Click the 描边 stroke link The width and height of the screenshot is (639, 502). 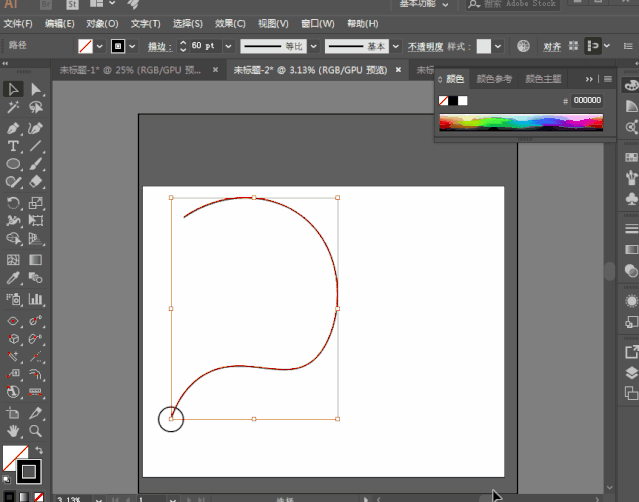click(160, 47)
